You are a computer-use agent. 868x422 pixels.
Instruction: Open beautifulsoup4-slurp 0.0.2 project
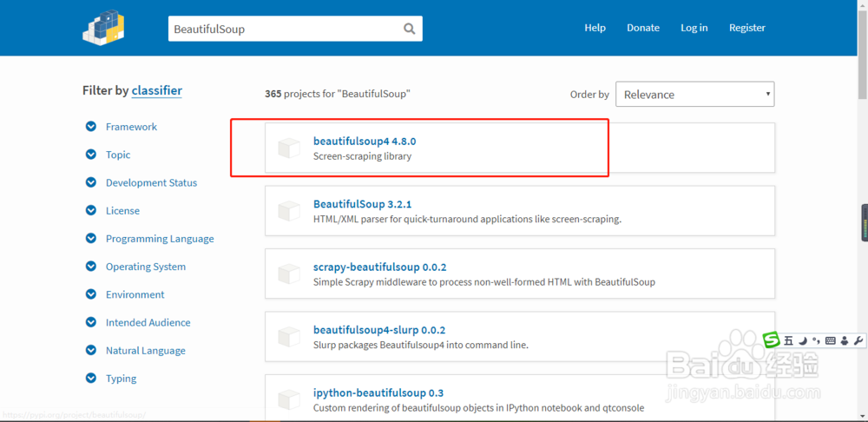click(379, 330)
